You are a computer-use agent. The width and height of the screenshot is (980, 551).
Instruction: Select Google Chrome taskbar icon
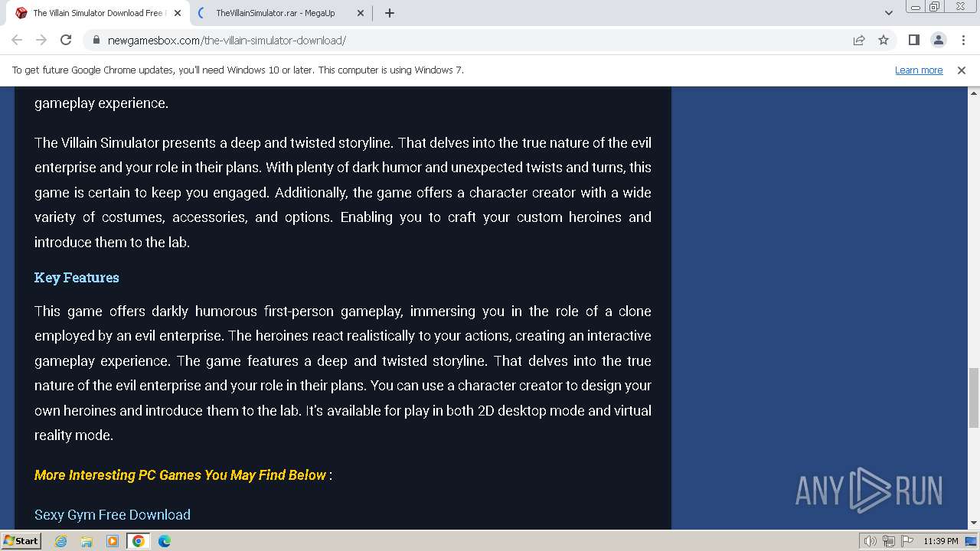click(139, 541)
